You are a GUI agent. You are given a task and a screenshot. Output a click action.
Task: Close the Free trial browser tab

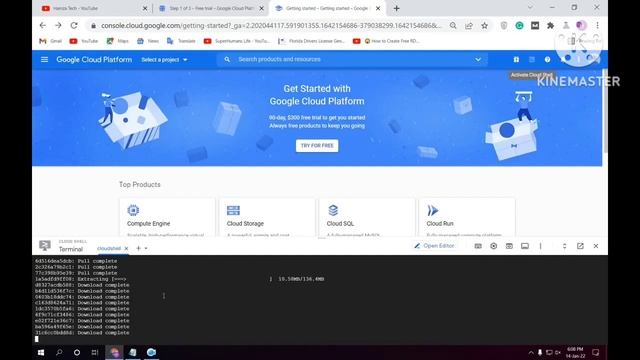point(262,8)
